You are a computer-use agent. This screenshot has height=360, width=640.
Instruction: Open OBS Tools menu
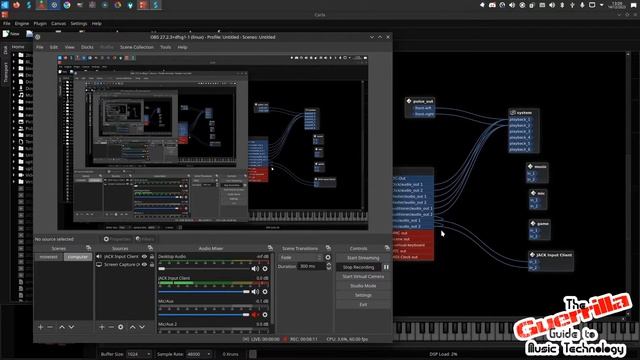click(165, 47)
